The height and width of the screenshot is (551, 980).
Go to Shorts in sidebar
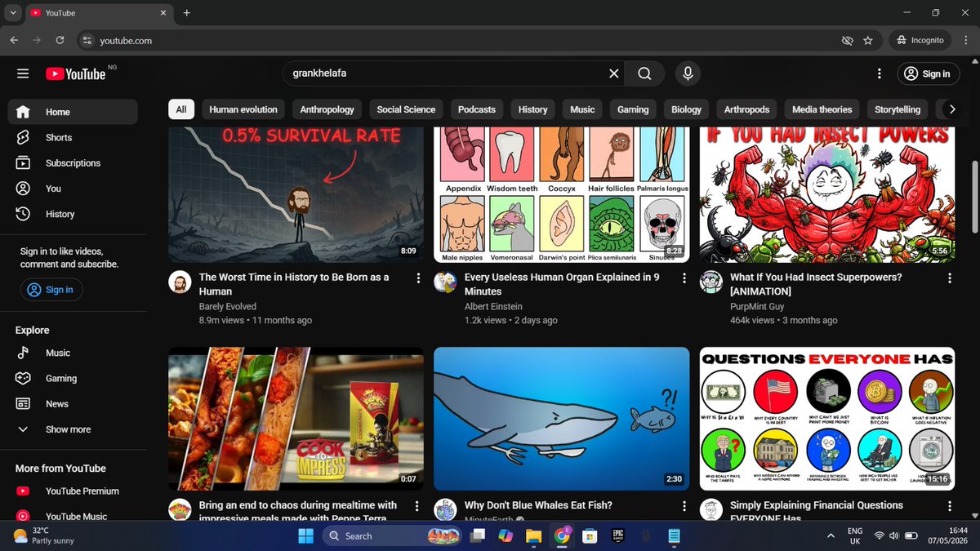click(73, 137)
